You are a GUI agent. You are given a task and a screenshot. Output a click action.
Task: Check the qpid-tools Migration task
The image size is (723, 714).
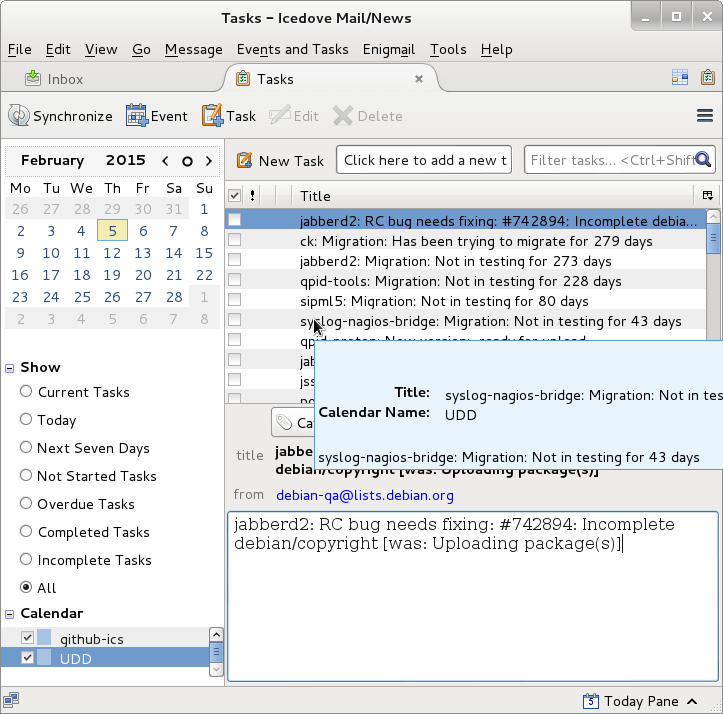coord(234,280)
